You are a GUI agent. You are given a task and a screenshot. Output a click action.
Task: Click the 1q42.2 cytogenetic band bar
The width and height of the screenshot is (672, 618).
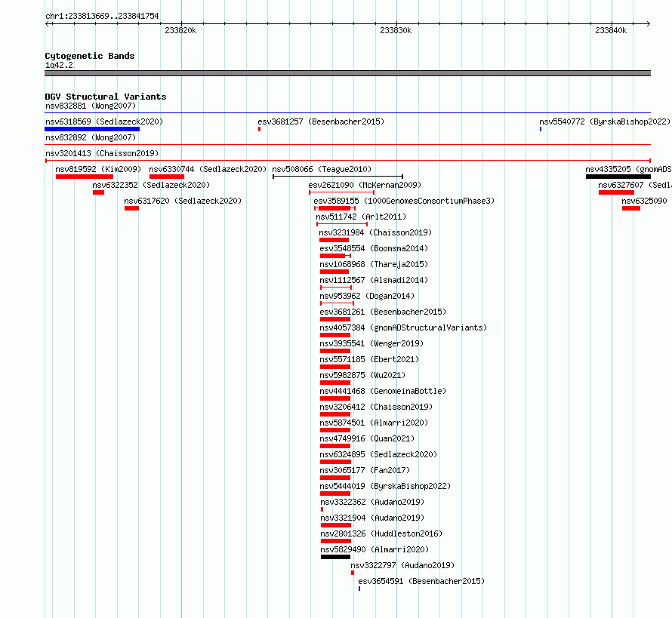point(347,73)
